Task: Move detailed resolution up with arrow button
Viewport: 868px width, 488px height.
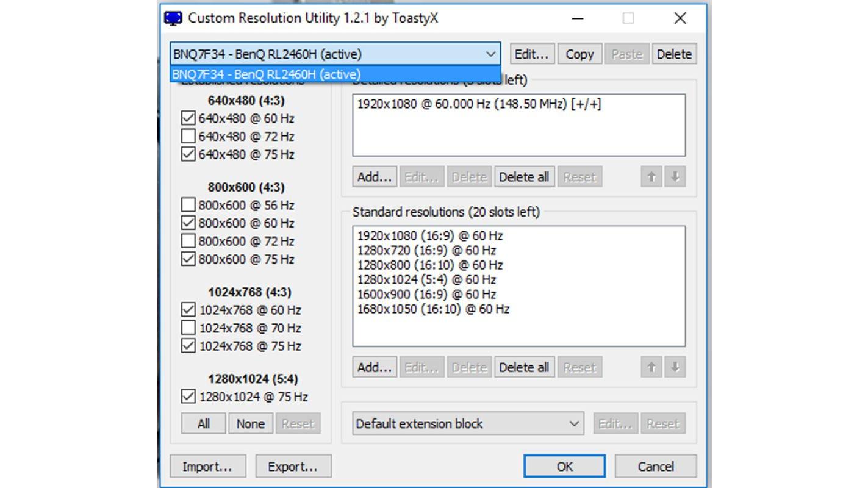Action: tap(651, 177)
